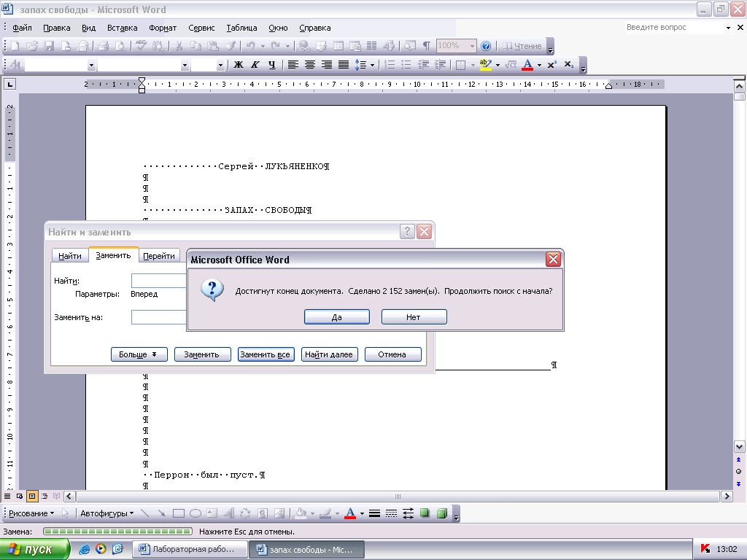Screen dimensions: 747x560
Task: Click Отмена in Find dialog
Action: (392, 354)
